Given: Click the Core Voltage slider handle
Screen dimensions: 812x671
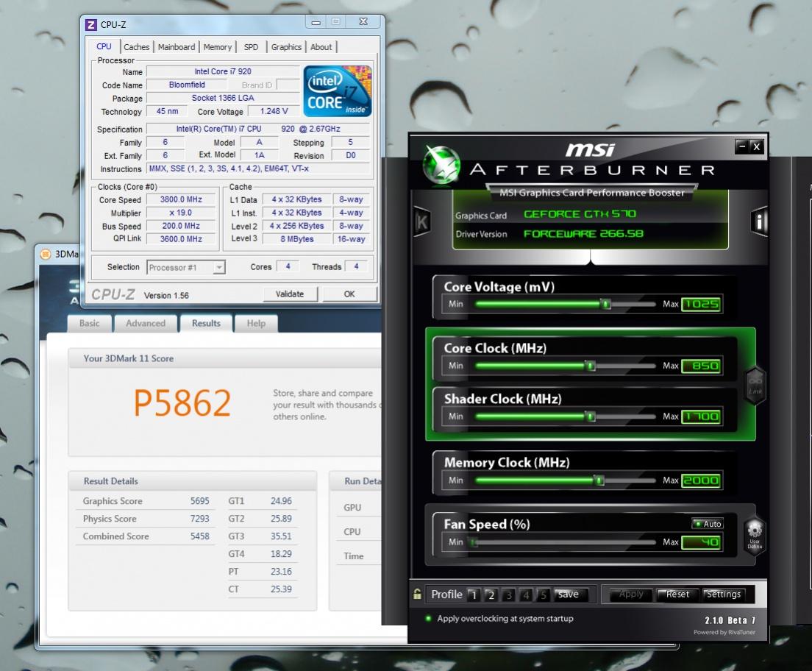Looking at the screenshot, I should (x=605, y=304).
